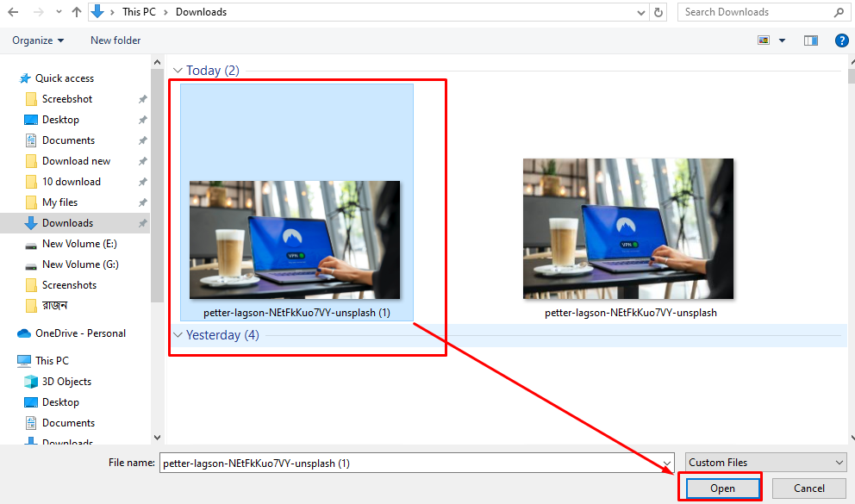Screen dimensions: 855x504
Task: Open the Help question mark
Action: (x=842, y=40)
